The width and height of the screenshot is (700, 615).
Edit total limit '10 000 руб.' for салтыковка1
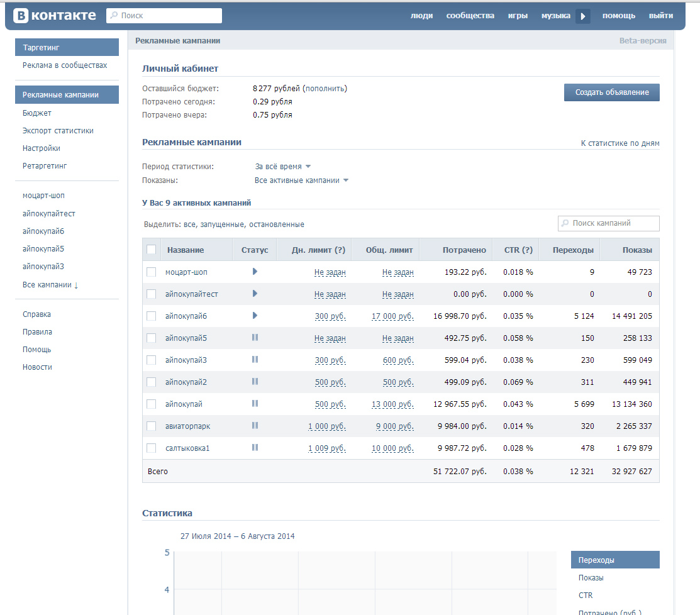[392, 448]
